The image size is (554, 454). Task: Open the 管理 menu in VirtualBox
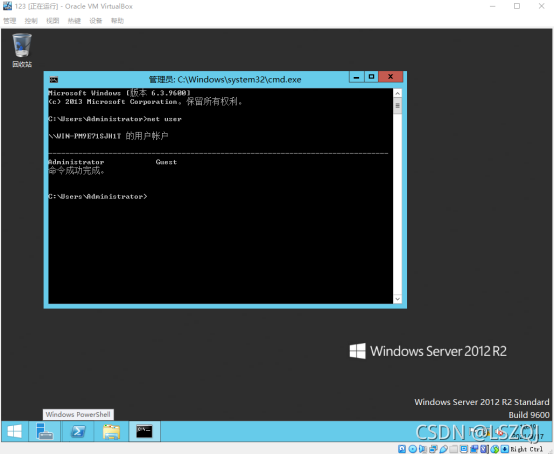click(x=10, y=21)
